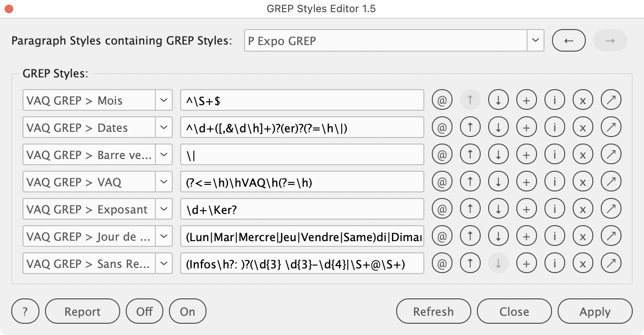
Task: Click the Refresh button
Action: click(433, 312)
